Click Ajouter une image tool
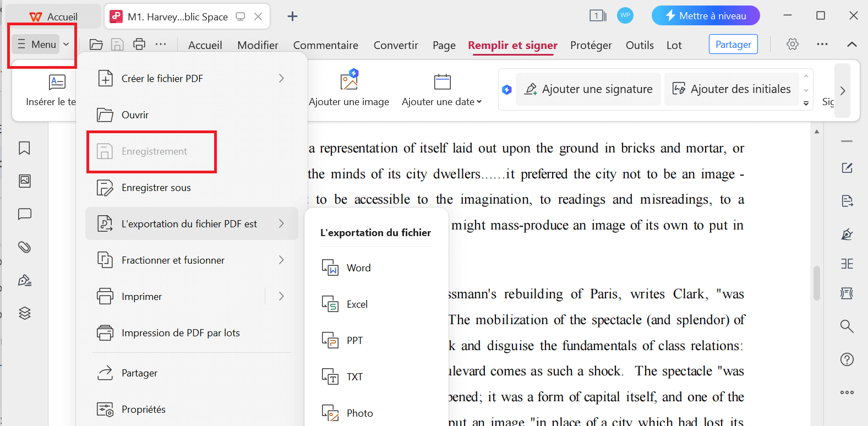Screen dimensions: 868x426 coord(349,88)
